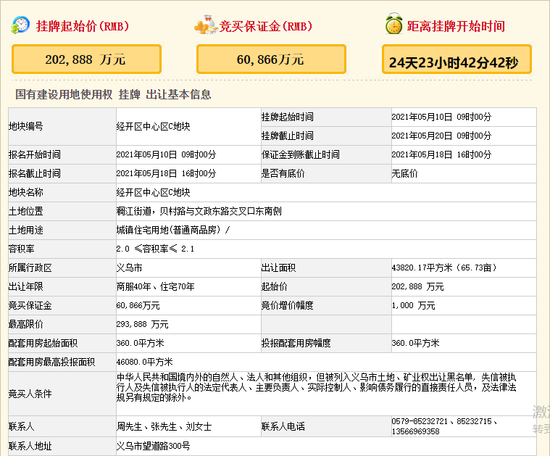Click the 挂牌截止时间 date value
This screenshot has height=456, width=550.
click(x=441, y=136)
